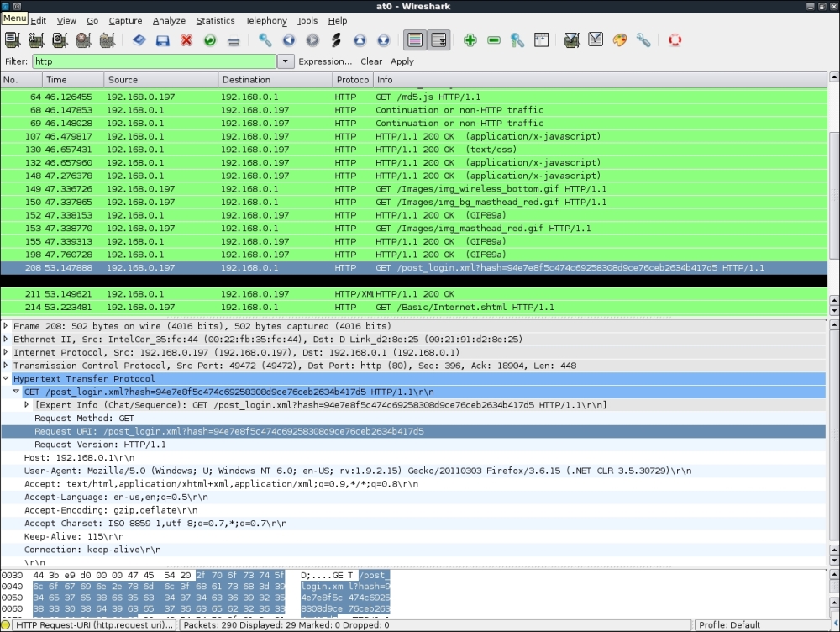Jump to the first packet
The image size is (840, 632).
[360, 40]
